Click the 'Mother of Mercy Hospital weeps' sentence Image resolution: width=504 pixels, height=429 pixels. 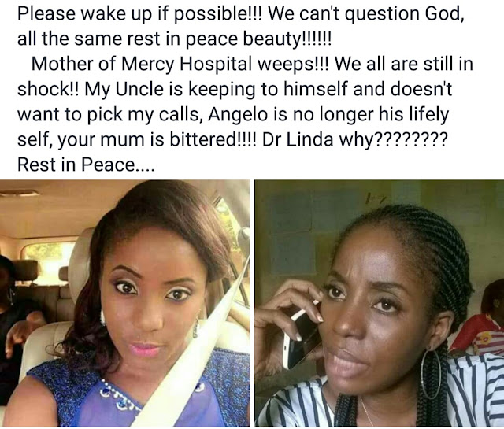tap(180, 64)
